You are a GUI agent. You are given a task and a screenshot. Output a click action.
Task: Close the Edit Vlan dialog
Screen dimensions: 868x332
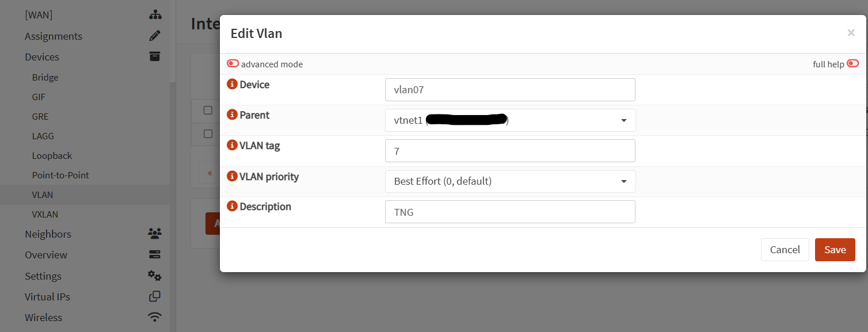coord(851,33)
